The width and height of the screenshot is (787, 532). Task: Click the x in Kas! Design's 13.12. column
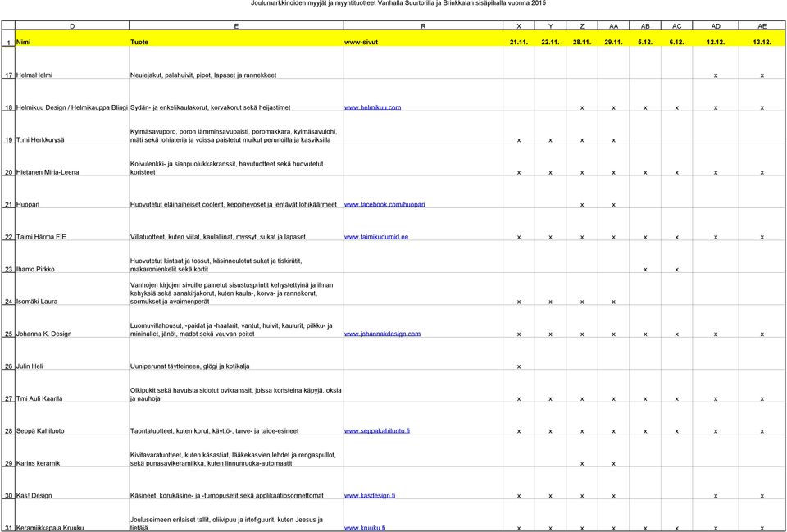[762, 497]
